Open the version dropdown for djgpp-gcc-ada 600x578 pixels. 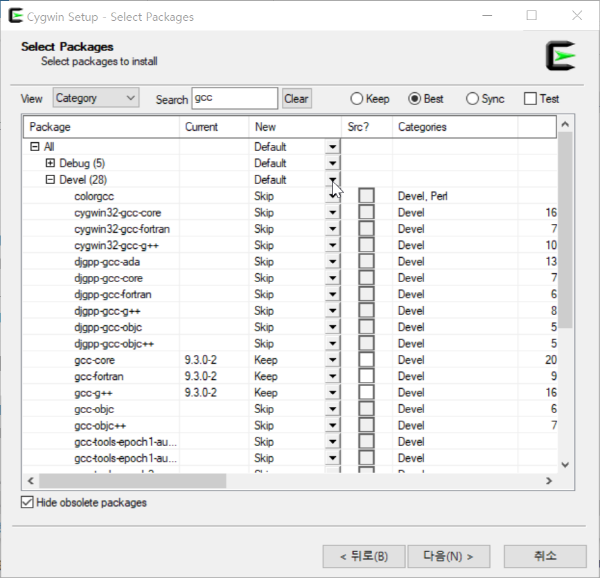point(333,262)
